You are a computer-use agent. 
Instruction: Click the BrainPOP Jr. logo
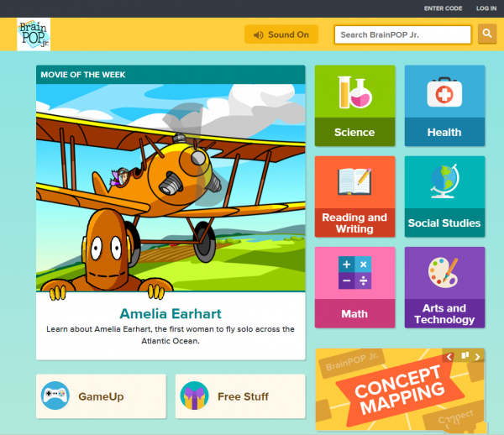pyautogui.click(x=34, y=34)
